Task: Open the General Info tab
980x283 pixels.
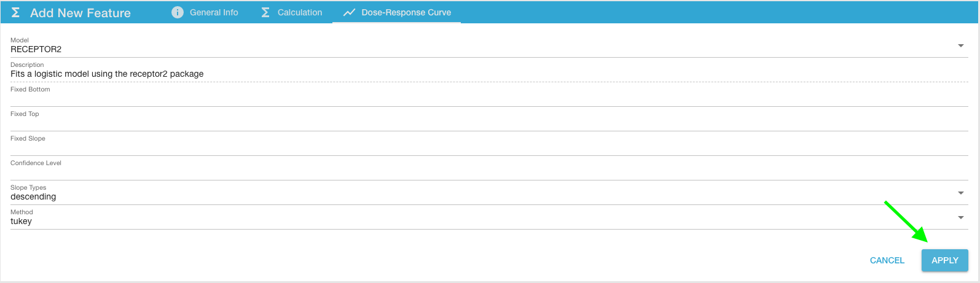Action: point(213,12)
